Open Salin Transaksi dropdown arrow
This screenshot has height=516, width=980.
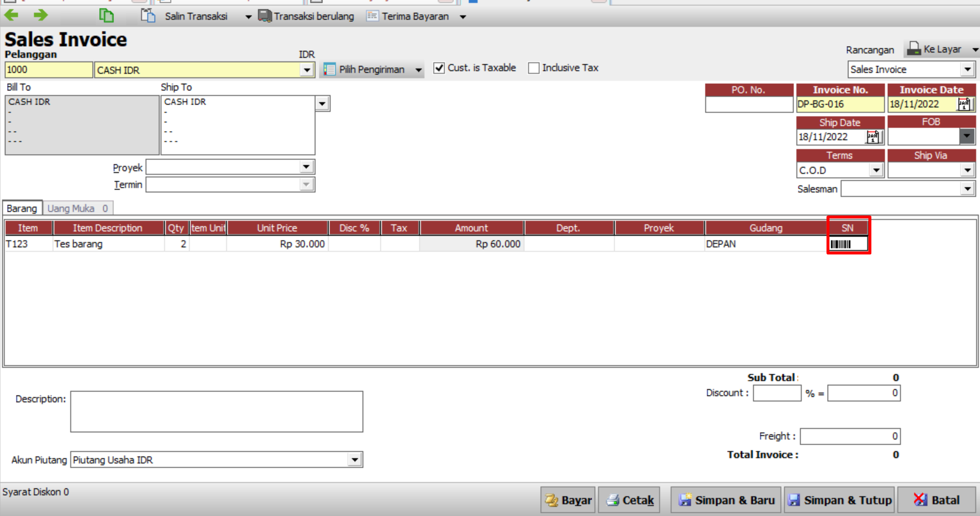(248, 17)
